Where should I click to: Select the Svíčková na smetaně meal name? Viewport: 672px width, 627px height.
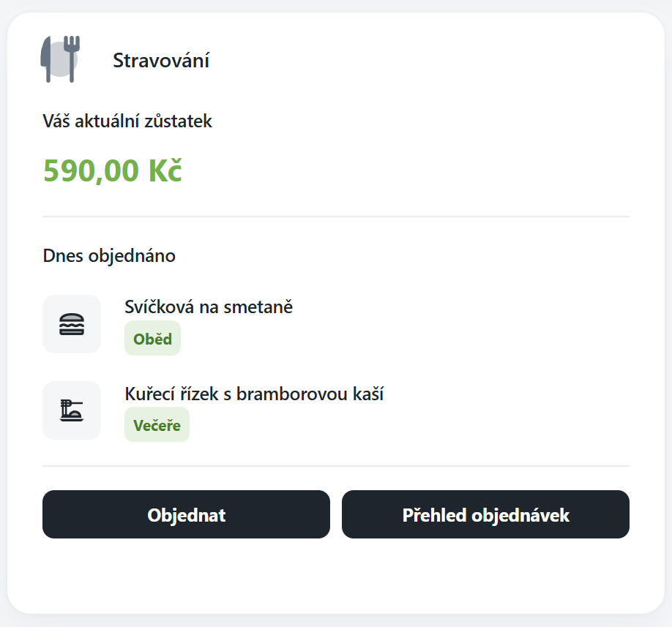pos(209,307)
